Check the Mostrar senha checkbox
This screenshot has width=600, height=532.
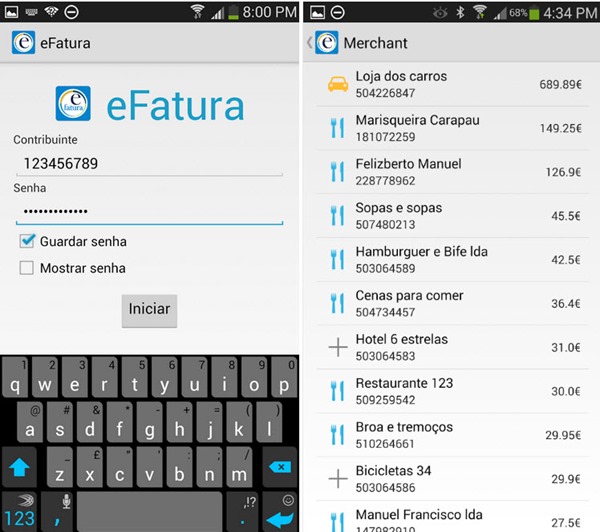[26, 268]
